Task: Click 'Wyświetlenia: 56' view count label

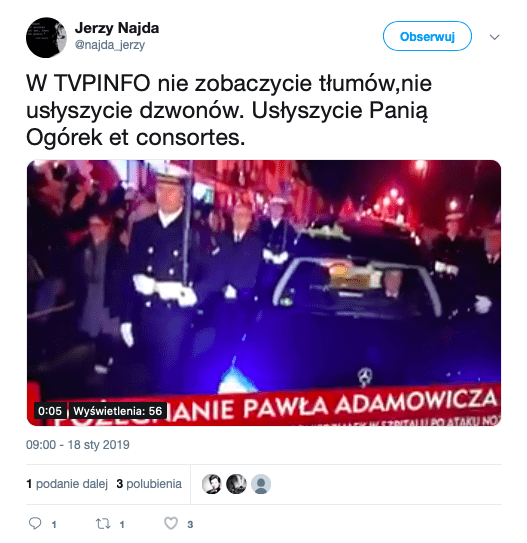Action: [118, 411]
